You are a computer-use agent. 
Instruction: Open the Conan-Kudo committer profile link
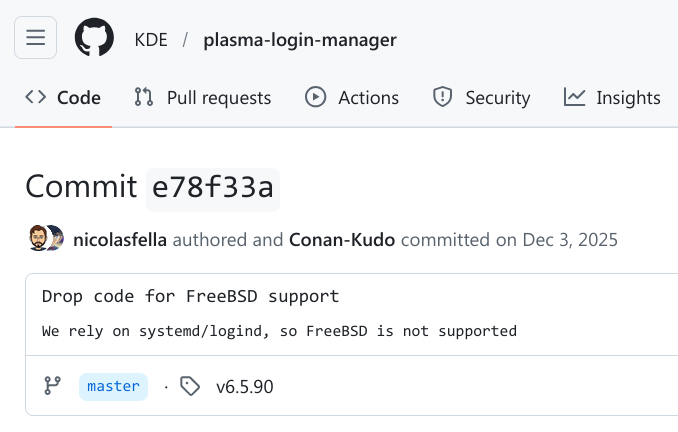click(x=341, y=240)
